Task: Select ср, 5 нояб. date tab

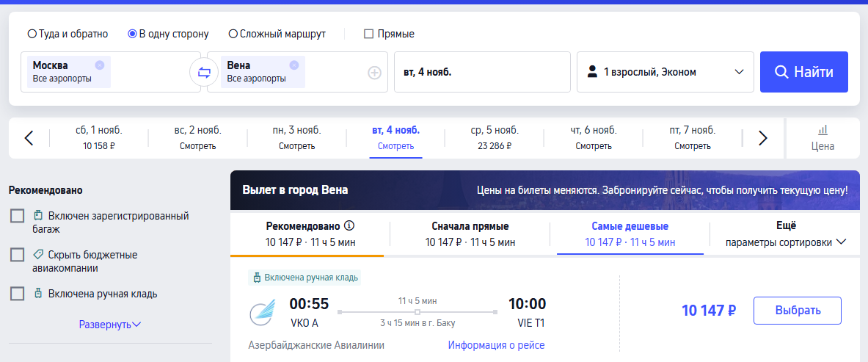Action: 495,137
